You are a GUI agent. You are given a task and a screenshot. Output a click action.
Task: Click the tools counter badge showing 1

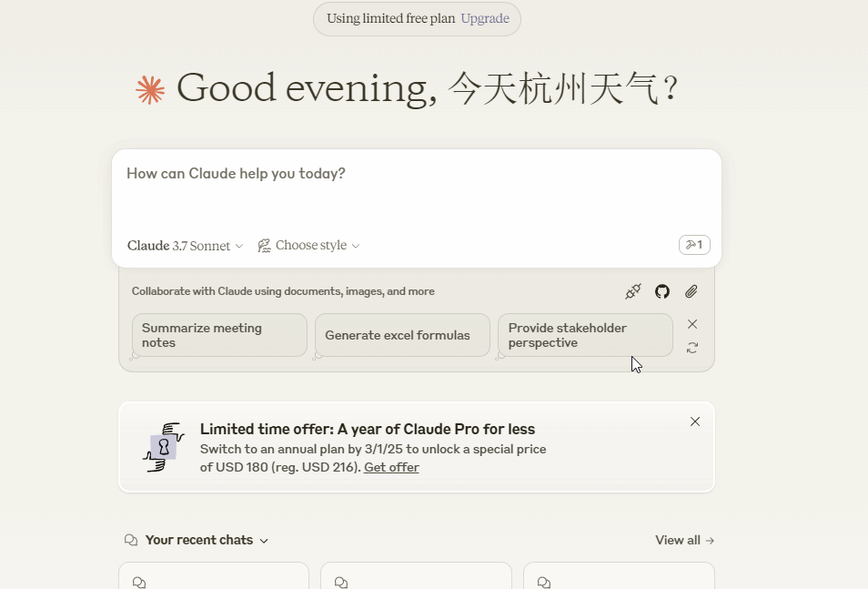point(694,245)
